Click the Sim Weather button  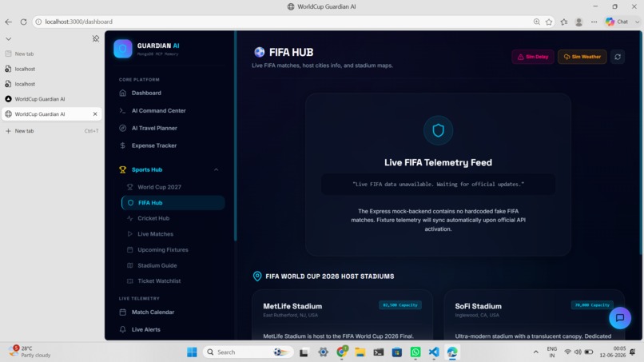(x=582, y=57)
